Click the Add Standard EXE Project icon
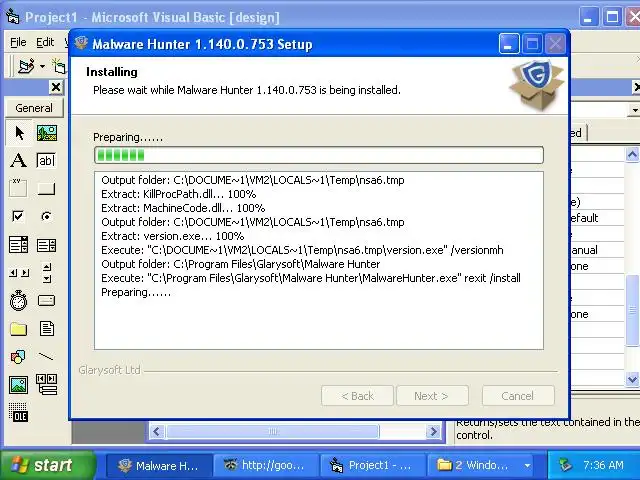Viewport: 640px width, 480px height. point(26,66)
